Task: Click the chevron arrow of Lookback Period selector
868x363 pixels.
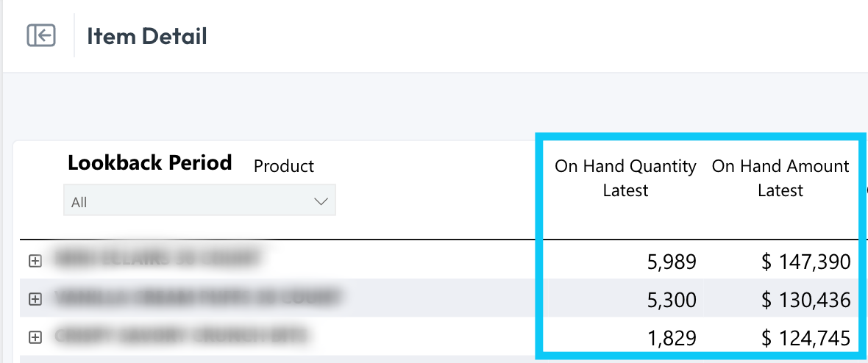Action: click(321, 202)
